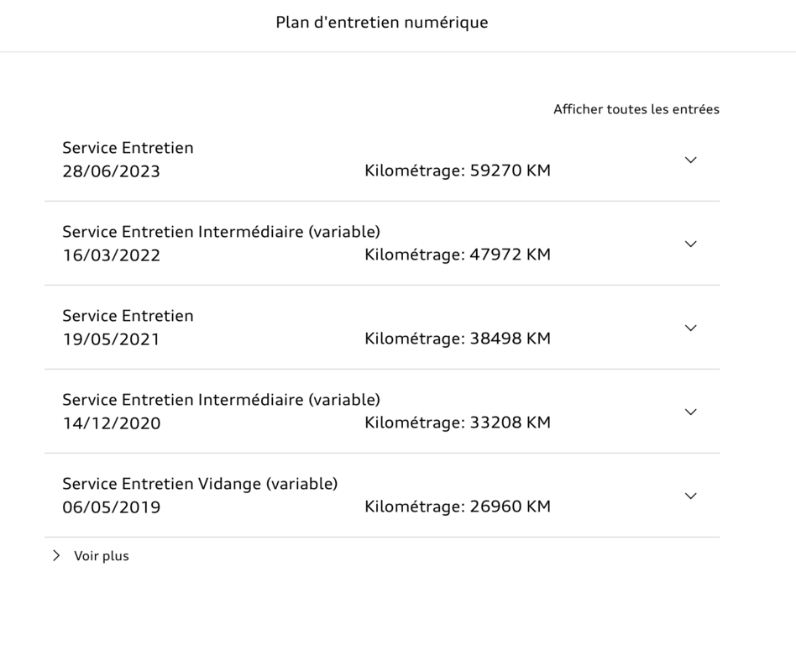This screenshot has height=672, width=796.
Task: Select the Kilométrage: 26960 KM label
Action: click(x=458, y=507)
